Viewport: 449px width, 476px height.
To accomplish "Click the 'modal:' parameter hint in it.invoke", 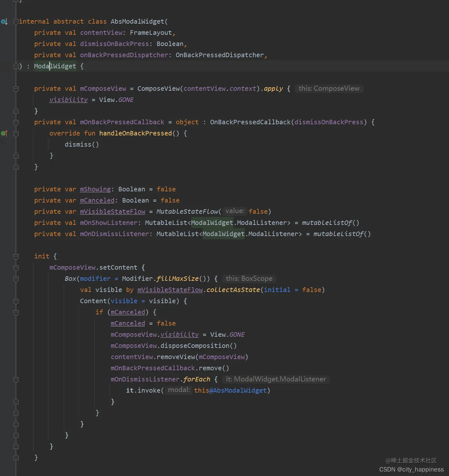I will [x=179, y=390].
